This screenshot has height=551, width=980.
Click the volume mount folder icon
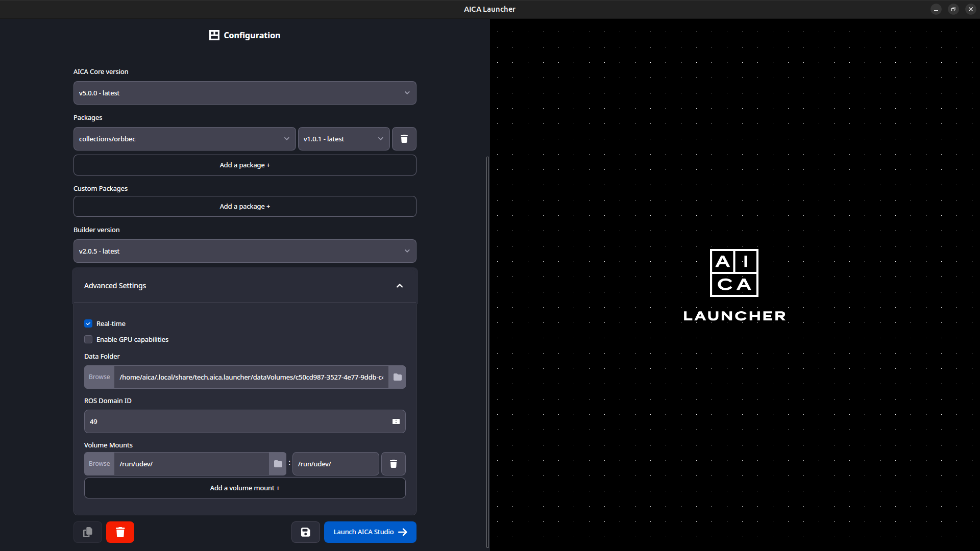278,464
